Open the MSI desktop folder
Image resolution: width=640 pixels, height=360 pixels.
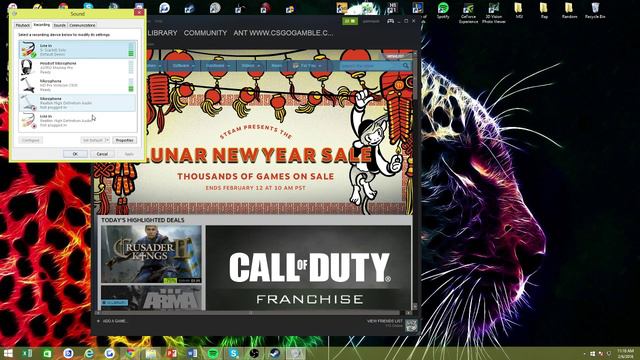coord(519,11)
